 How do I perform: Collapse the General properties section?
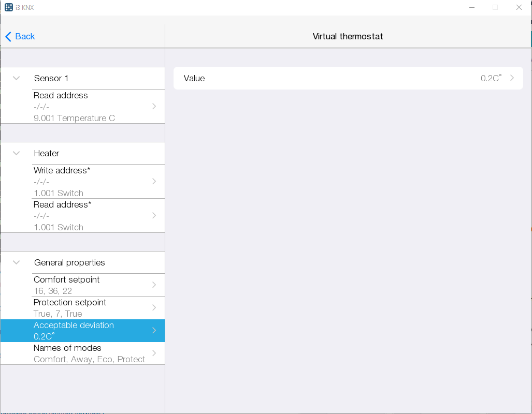17,262
